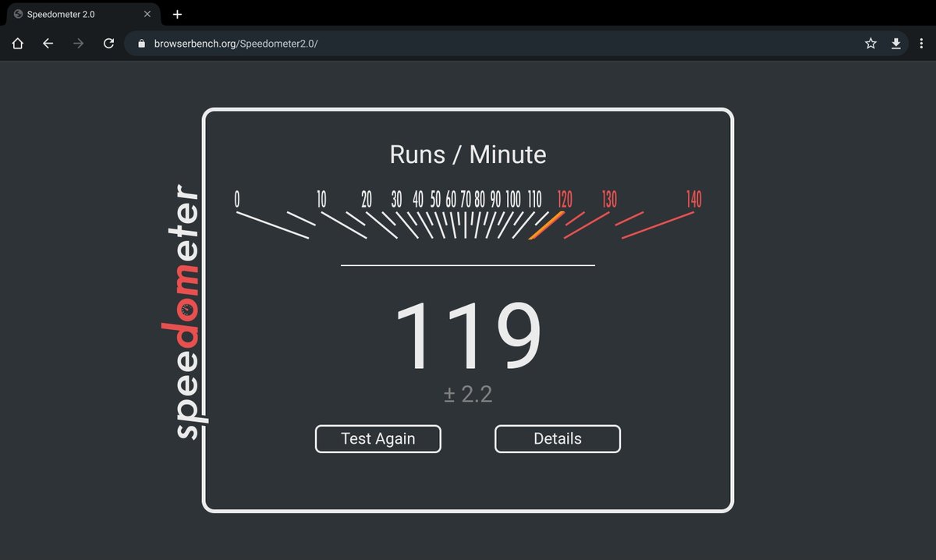
Task: Select the Speedometer 2.0 tab
Action: click(82, 14)
